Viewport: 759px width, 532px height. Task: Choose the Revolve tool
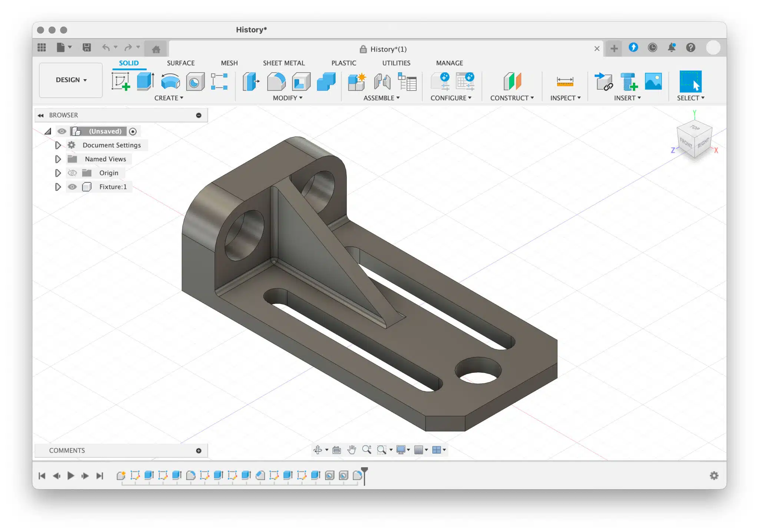(170, 81)
